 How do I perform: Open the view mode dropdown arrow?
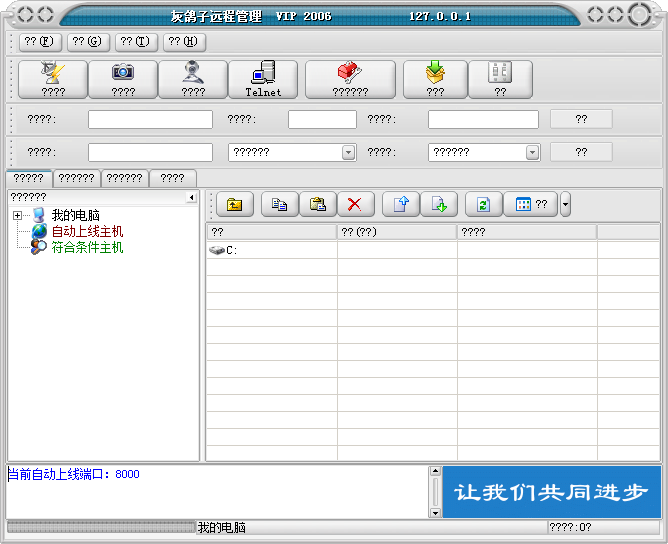click(x=566, y=204)
